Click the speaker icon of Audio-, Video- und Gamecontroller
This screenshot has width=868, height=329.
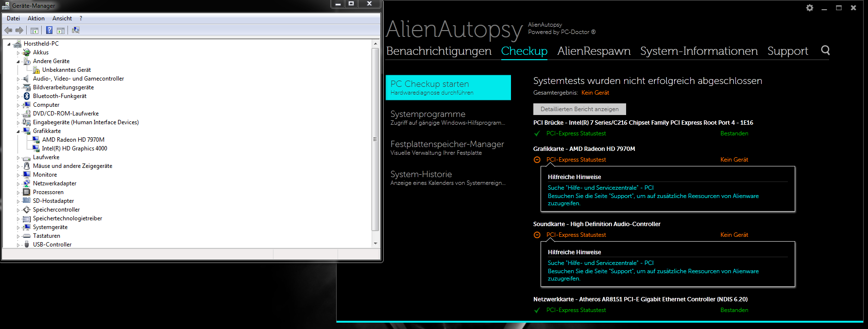[27, 79]
